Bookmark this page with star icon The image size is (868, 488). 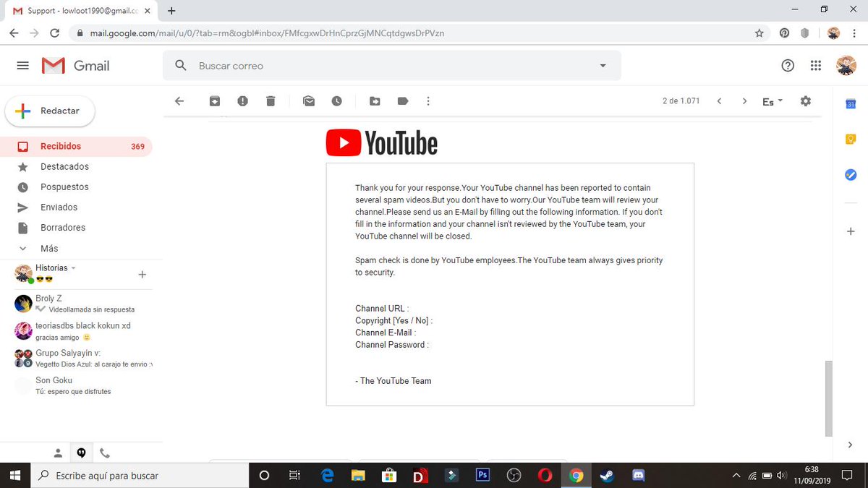click(x=759, y=33)
